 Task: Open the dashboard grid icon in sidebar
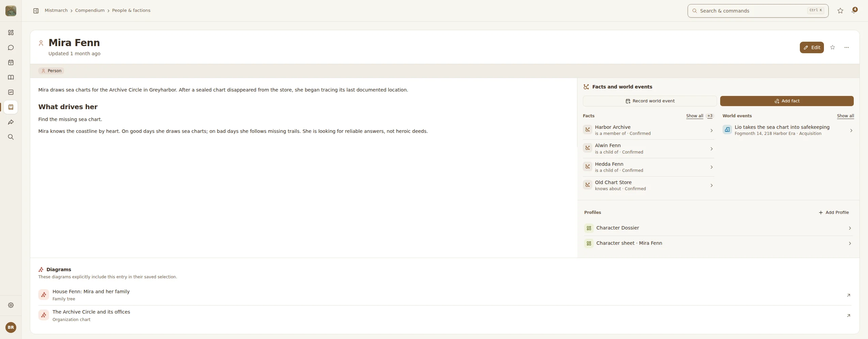click(11, 33)
